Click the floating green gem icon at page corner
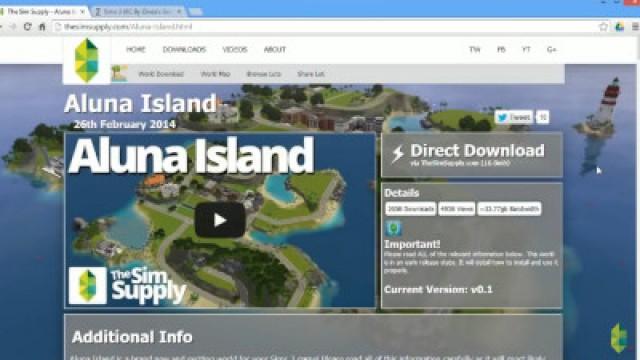This screenshot has height=360, width=640. tap(619, 338)
